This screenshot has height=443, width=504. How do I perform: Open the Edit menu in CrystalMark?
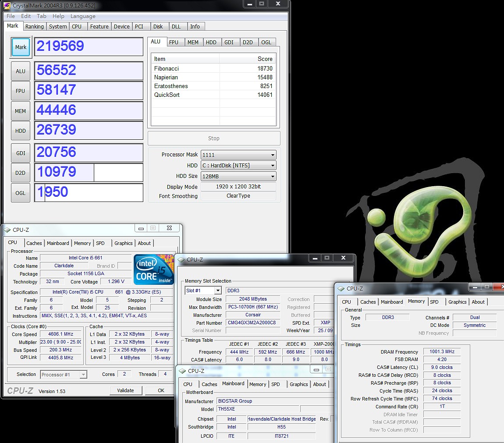pos(26,16)
